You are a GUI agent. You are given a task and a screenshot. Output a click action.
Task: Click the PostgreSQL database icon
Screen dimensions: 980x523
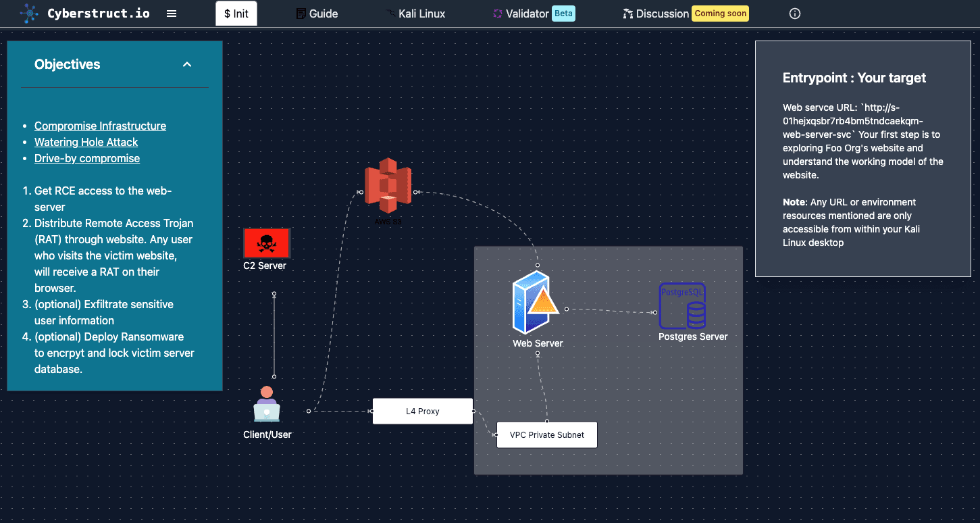click(683, 306)
